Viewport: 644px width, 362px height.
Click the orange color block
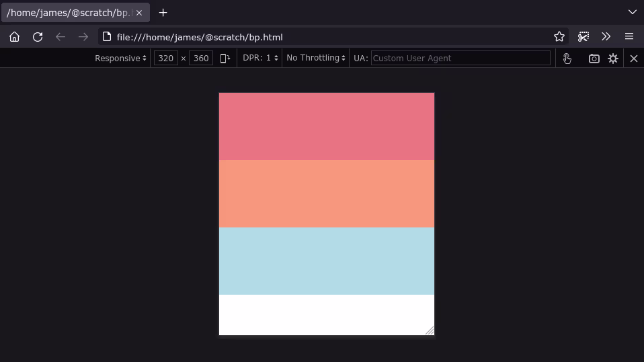(327, 194)
